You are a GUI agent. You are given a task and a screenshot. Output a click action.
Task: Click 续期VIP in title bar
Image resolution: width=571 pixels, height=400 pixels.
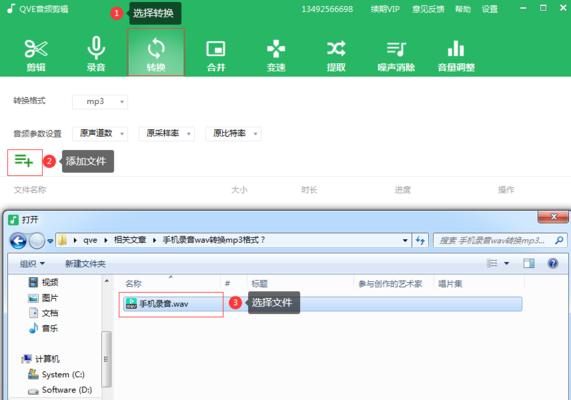coord(385,9)
